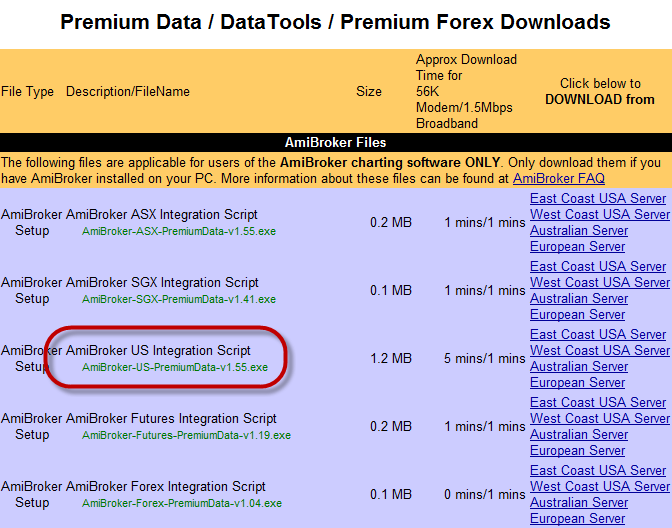Download ASX script from East Coast USA Server
The height and width of the screenshot is (528, 672).
pos(598,198)
